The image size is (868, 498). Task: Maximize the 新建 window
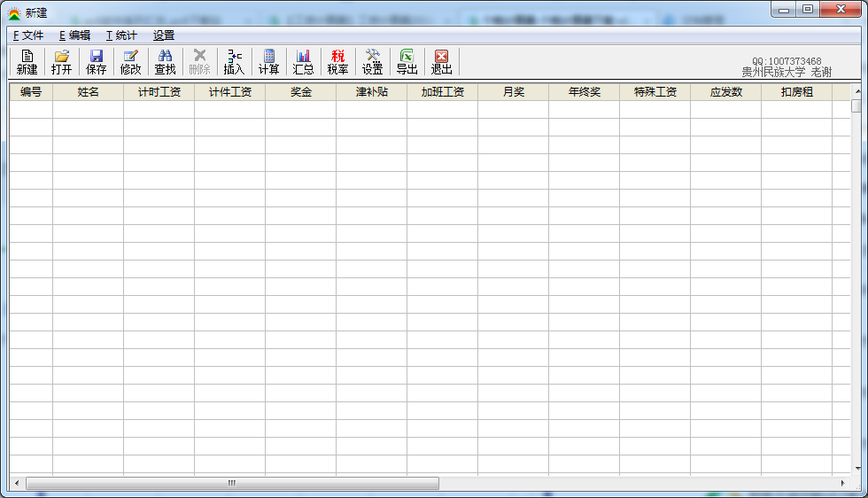pos(808,9)
